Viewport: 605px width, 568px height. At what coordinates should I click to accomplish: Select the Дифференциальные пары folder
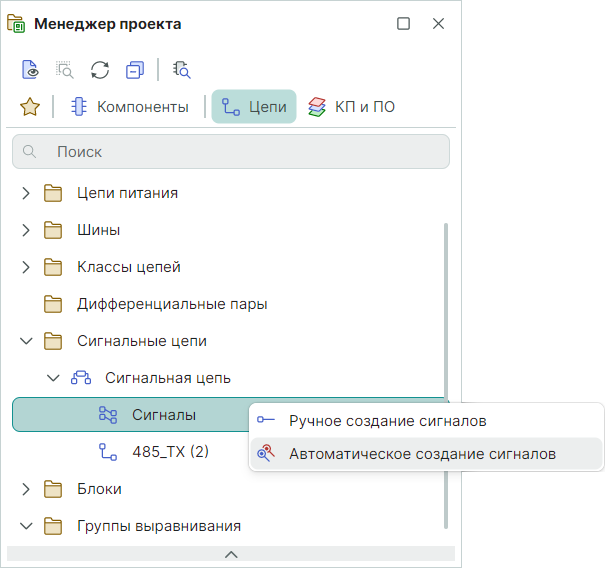[x=172, y=304]
